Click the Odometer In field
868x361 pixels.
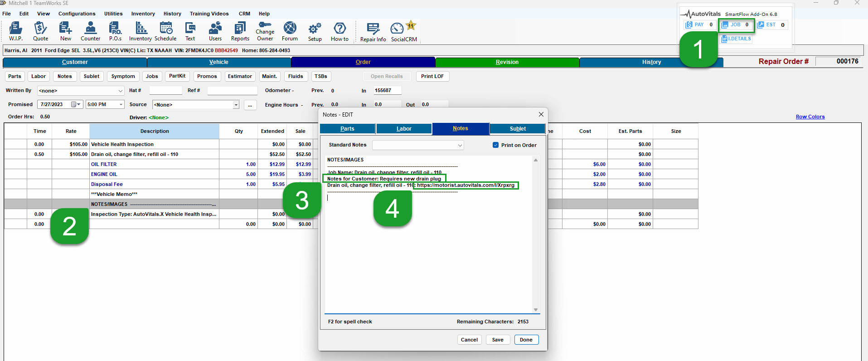[x=388, y=91]
